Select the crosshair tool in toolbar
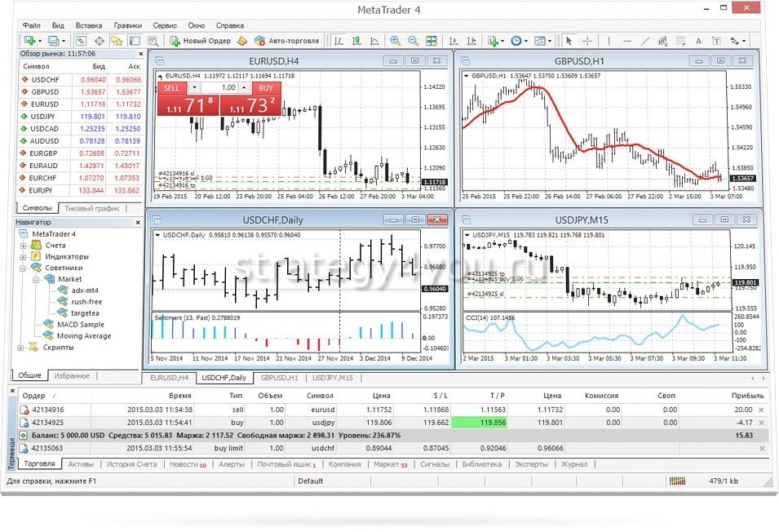The width and height of the screenshot is (779, 532). pyautogui.click(x=587, y=41)
